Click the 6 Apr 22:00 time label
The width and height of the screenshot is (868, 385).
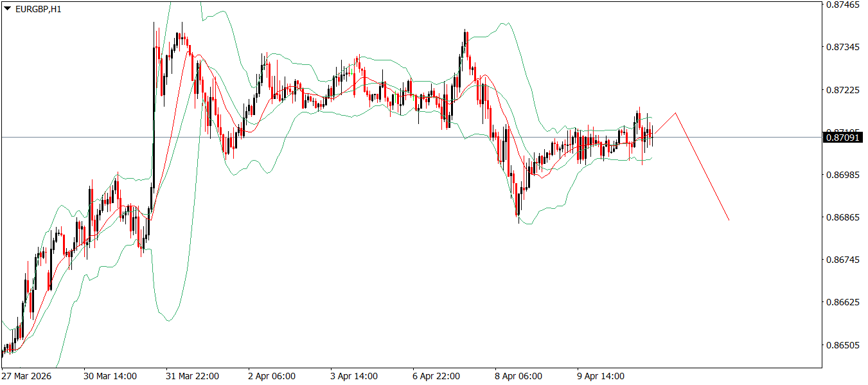pyautogui.click(x=437, y=373)
